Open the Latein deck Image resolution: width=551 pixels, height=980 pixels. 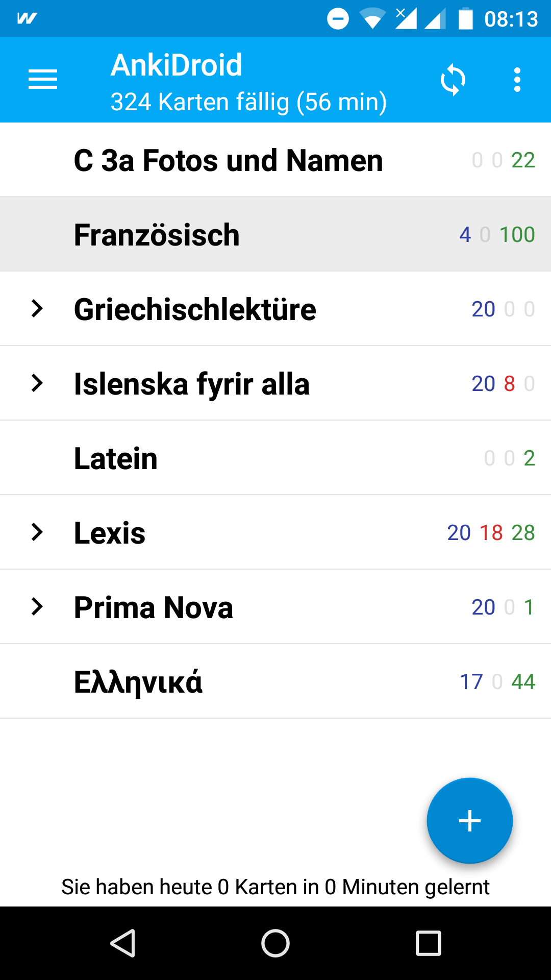pos(116,458)
